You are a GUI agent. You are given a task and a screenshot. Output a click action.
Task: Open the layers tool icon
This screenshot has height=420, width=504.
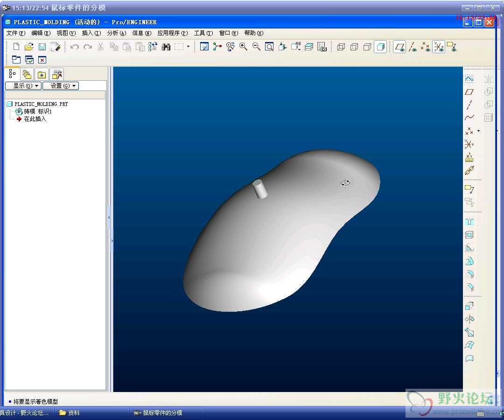click(x=309, y=47)
